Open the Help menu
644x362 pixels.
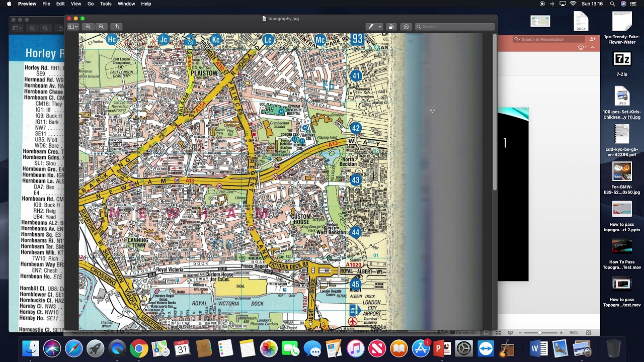coord(146,4)
